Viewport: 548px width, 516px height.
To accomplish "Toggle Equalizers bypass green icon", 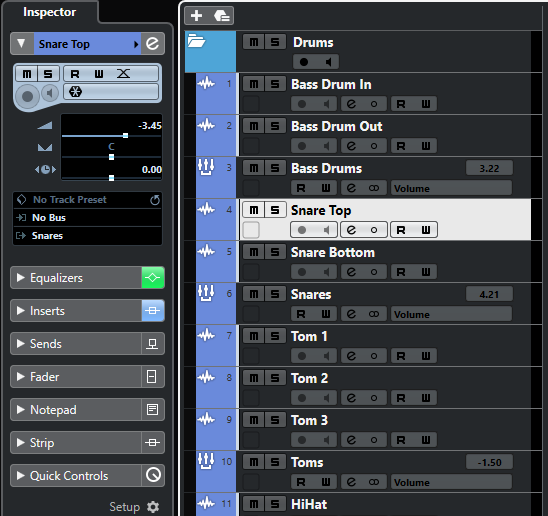I will coord(153,278).
